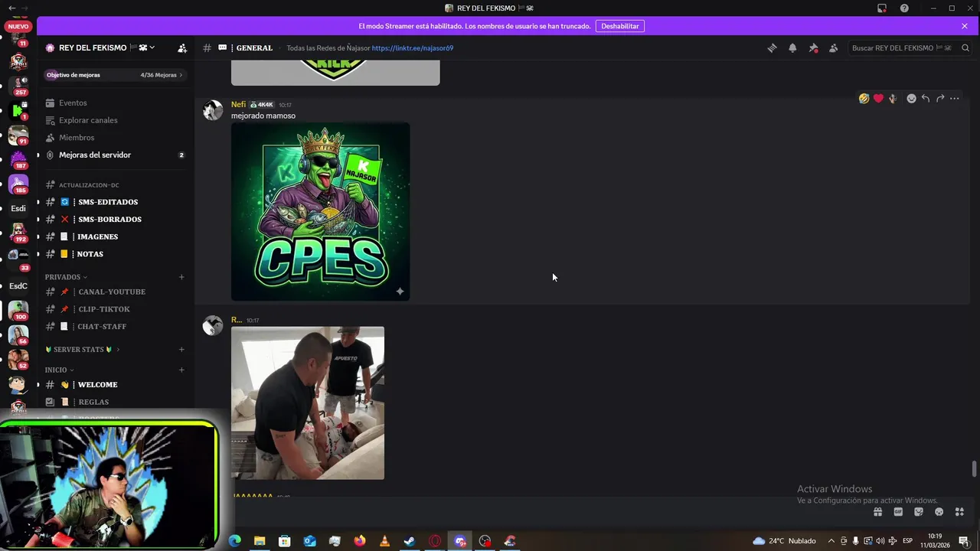Reply to Nefi's message with reply arrow
This screenshot has height=551, width=980.
(926, 98)
